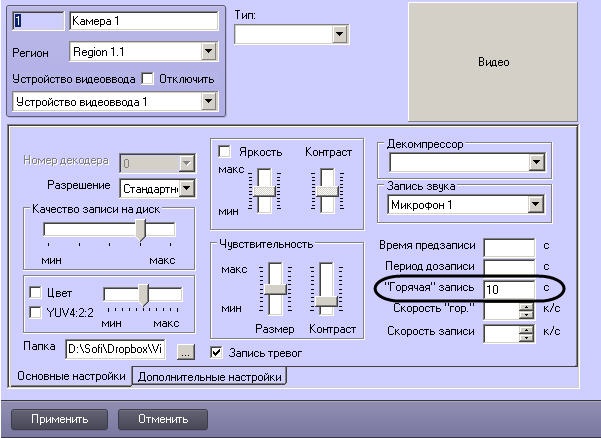Enable the Цвет checkbox
This screenshot has width=601, height=438.
pyautogui.click(x=35, y=292)
